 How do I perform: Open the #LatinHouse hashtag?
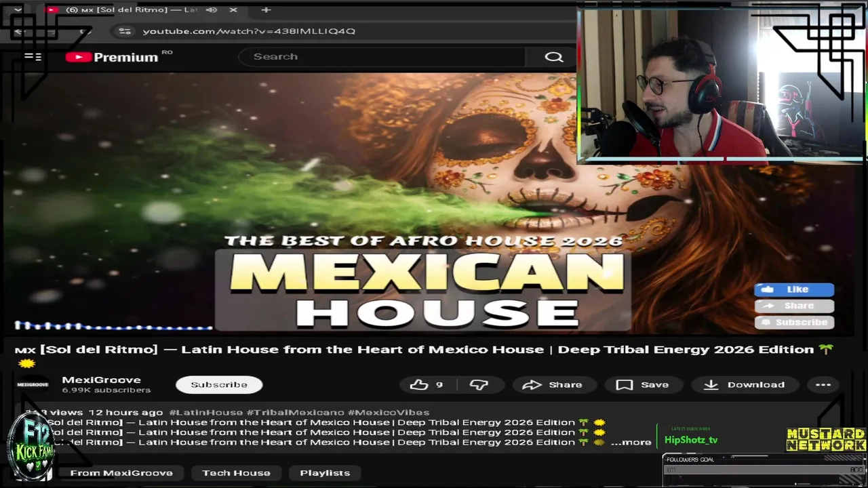pyautogui.click(x=205, y=412)
